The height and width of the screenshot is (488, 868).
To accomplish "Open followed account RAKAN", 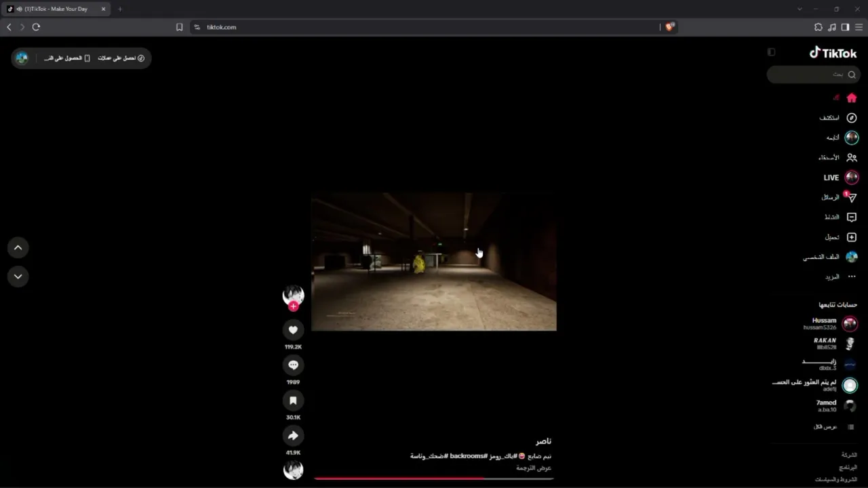I will click(x=834, y=344).
